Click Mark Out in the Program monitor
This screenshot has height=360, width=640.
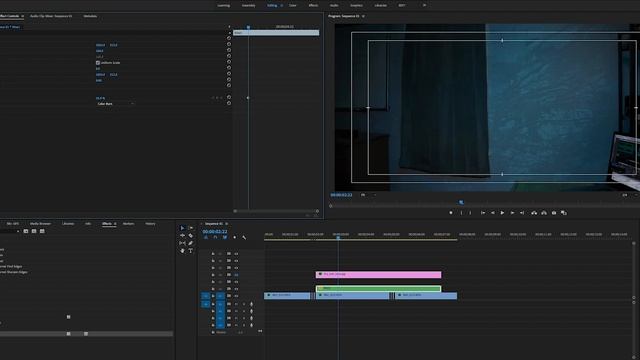[x=470, y=213]
